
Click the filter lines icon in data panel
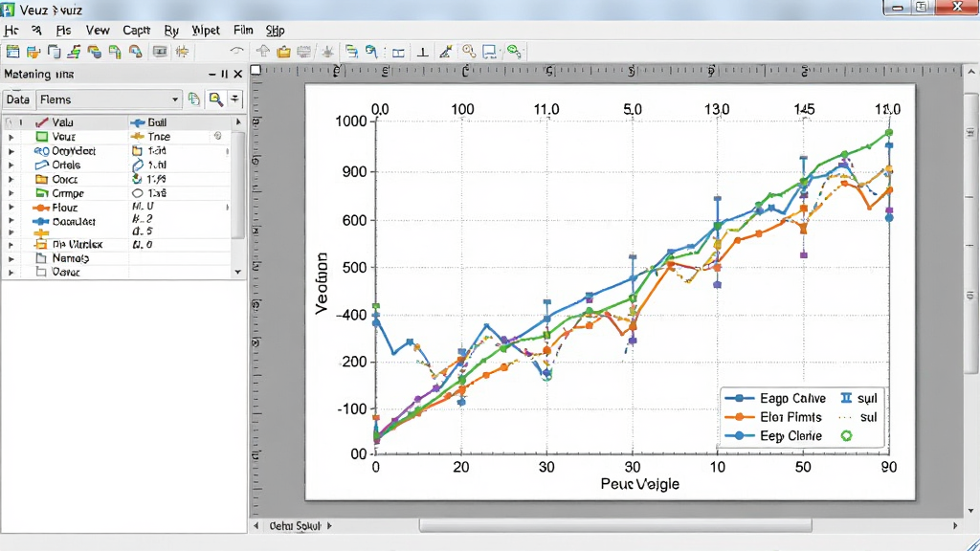coord(235,99)
